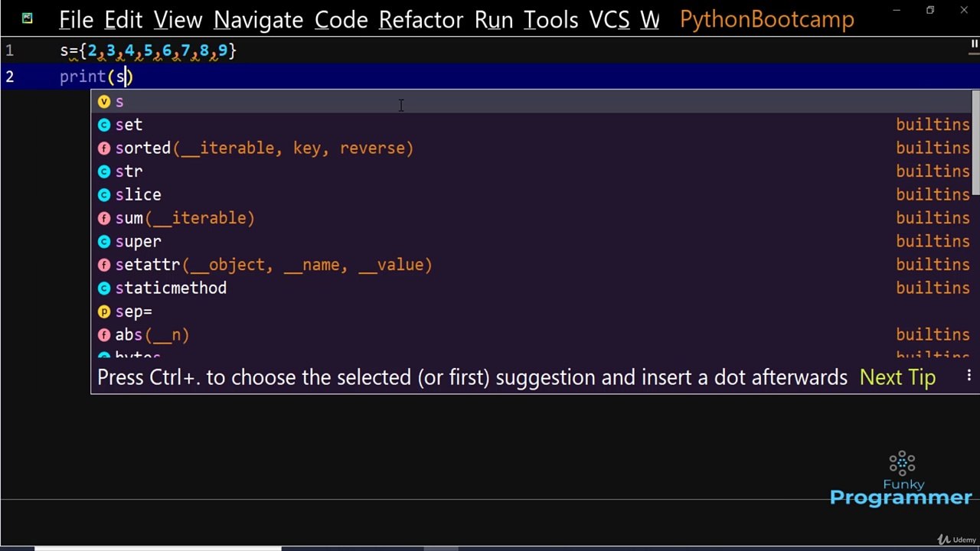This screenshot has width=980, height=551.
Task: Click the PythonBootcamp project title
Action: [x=766, y=20]
